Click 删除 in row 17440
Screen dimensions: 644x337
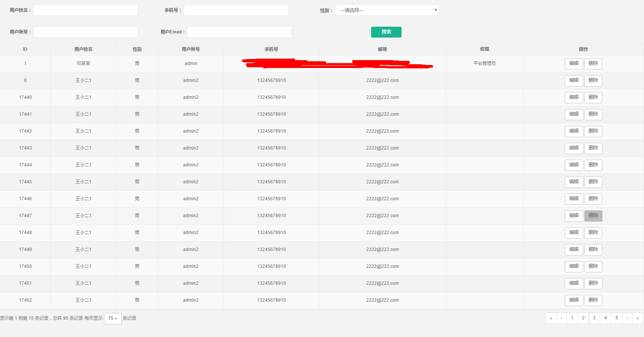pos(593,97)
